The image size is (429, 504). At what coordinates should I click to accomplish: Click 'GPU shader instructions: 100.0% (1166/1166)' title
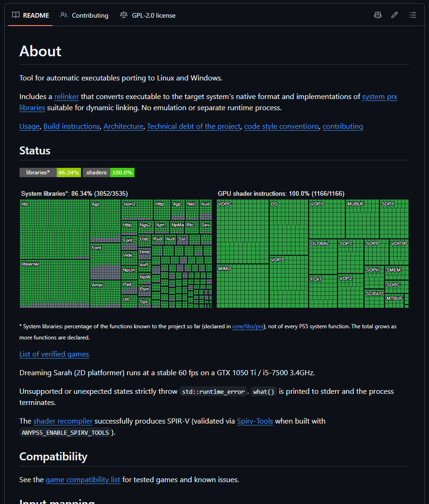pyautogui.click(x=281, y=193)
